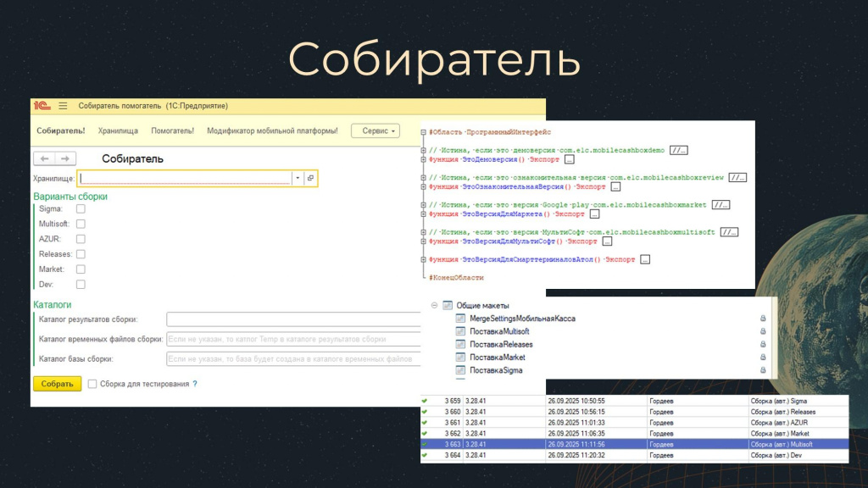Image resolution: width=868 pixels, height=488 pixels.
Task: Select ПоставкаReleases in Общие макеты tree
Action: point(501,344)
